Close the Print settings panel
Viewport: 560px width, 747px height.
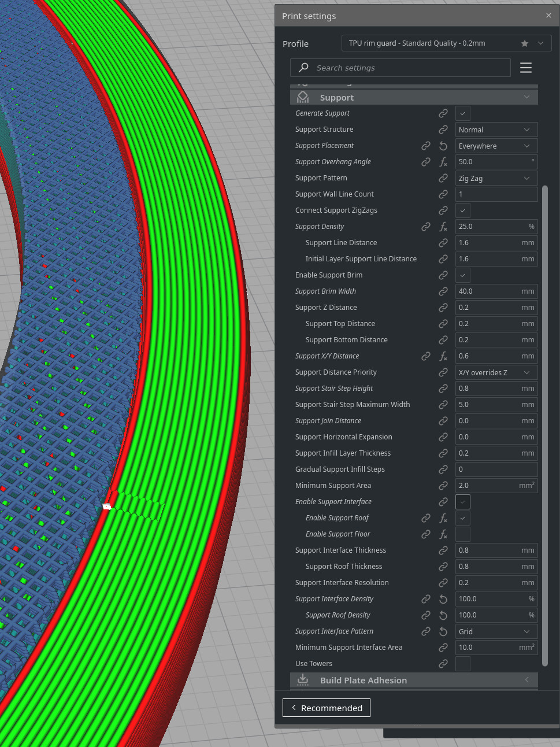(x=548, y=16)
